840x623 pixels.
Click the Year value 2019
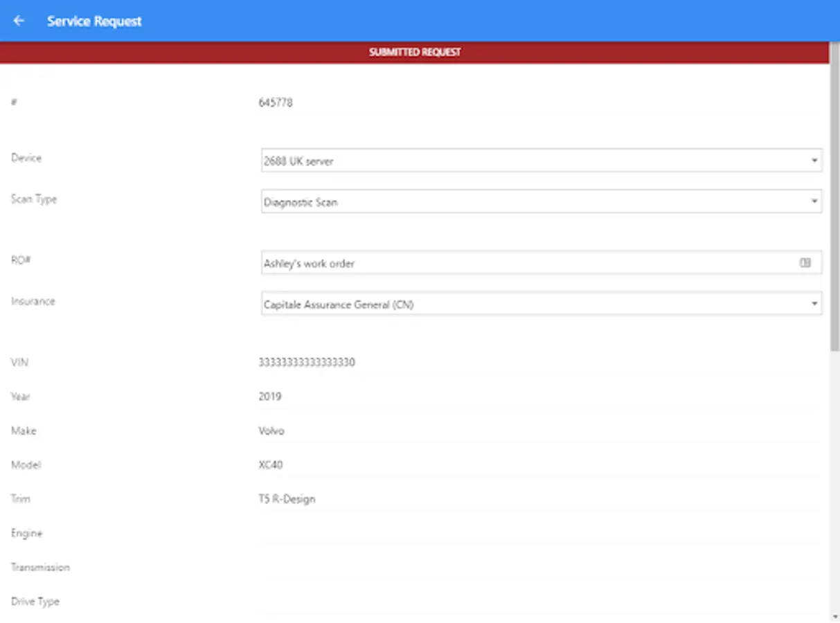click(270, 397)
